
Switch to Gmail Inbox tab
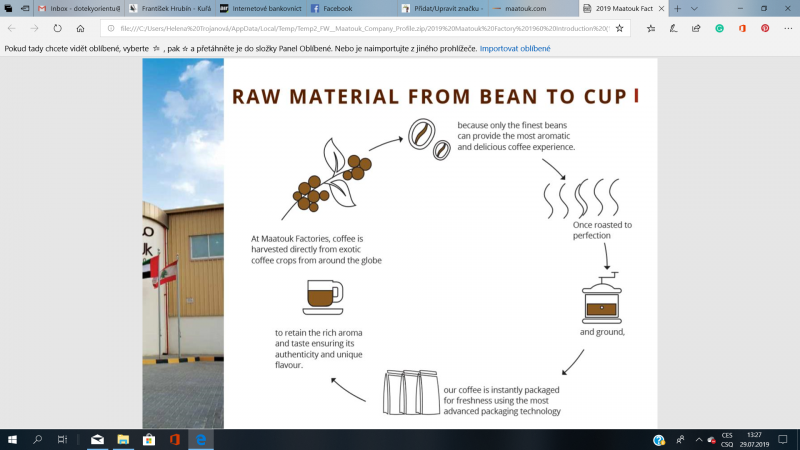[x=79, y=9]
